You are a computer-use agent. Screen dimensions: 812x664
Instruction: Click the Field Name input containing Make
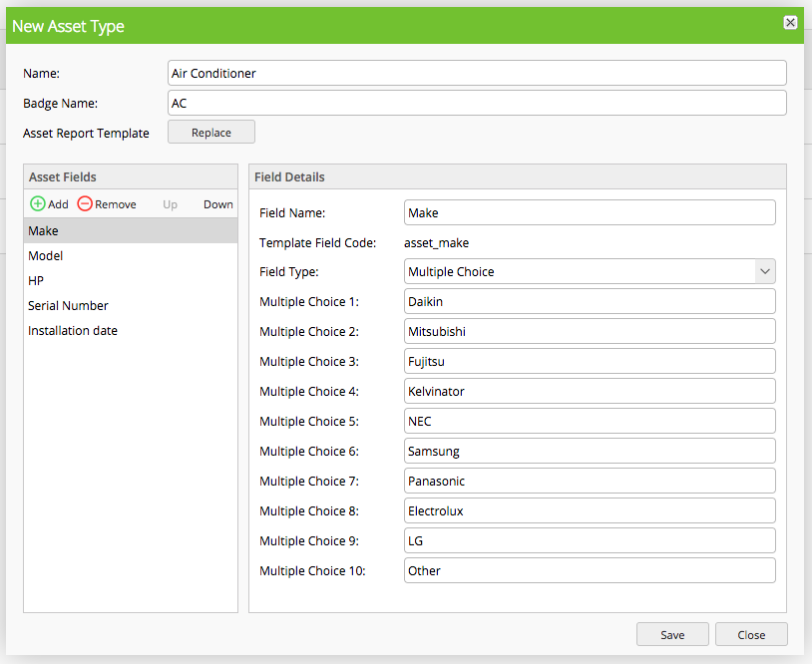591,212
